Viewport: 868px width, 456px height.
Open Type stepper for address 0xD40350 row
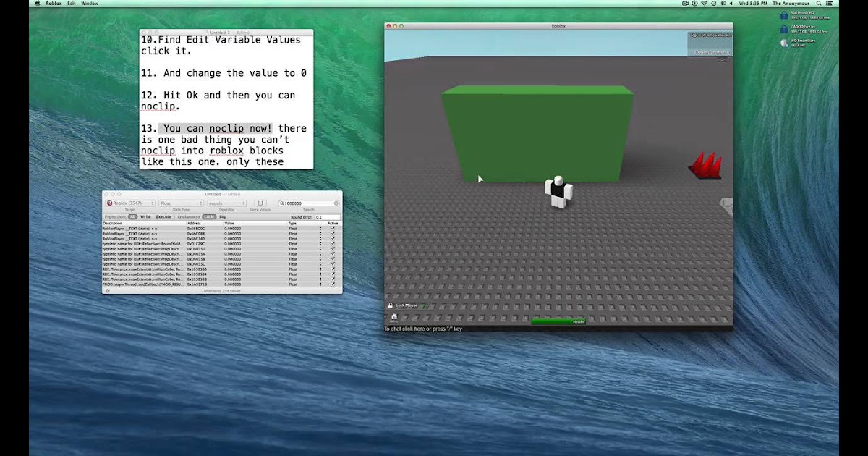pos(320,249)
